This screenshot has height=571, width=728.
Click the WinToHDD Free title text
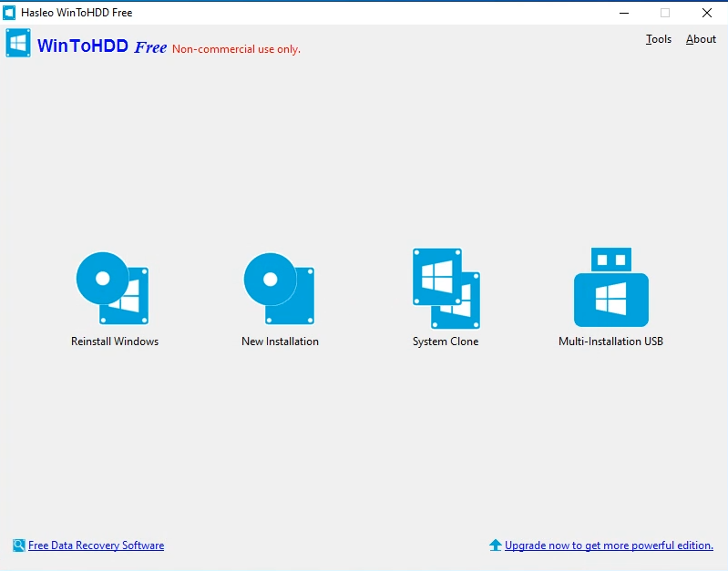102,46
